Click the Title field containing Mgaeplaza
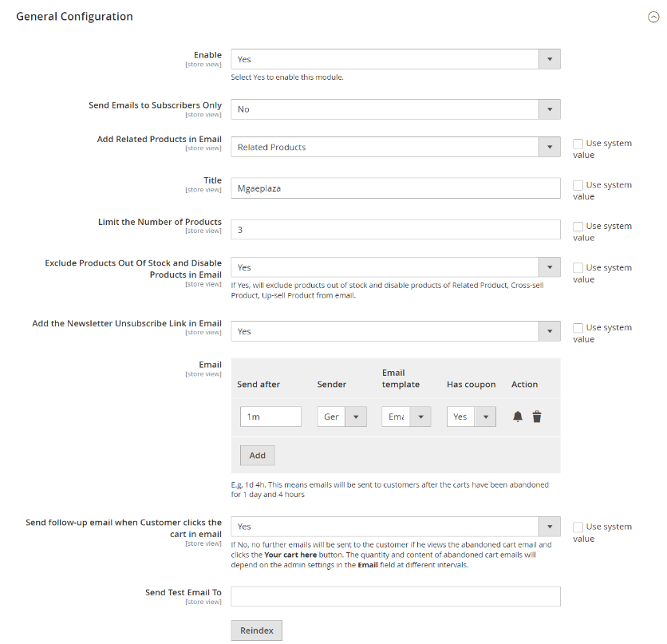The width and height of the screenshot is (667, 644). pos(396,188)
